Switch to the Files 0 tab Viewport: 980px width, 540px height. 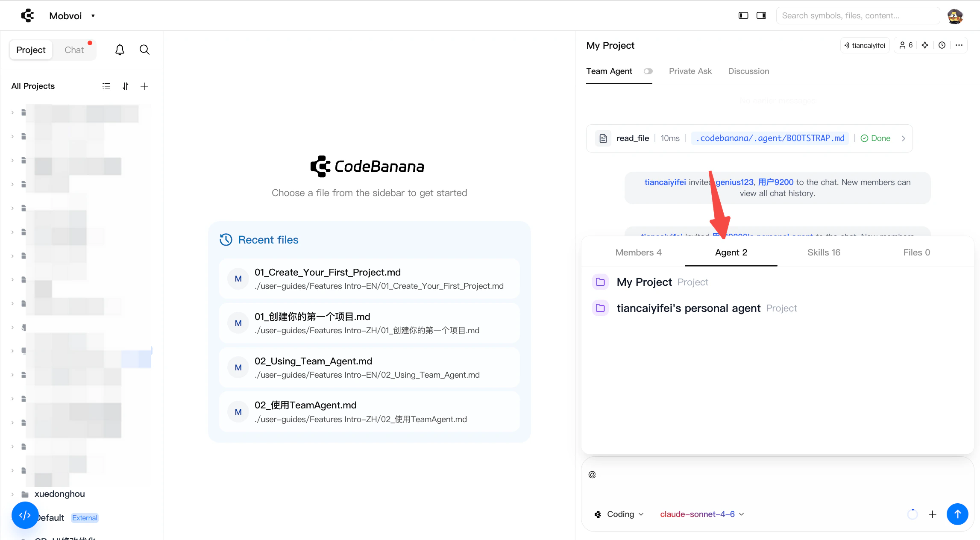[916, 252]
